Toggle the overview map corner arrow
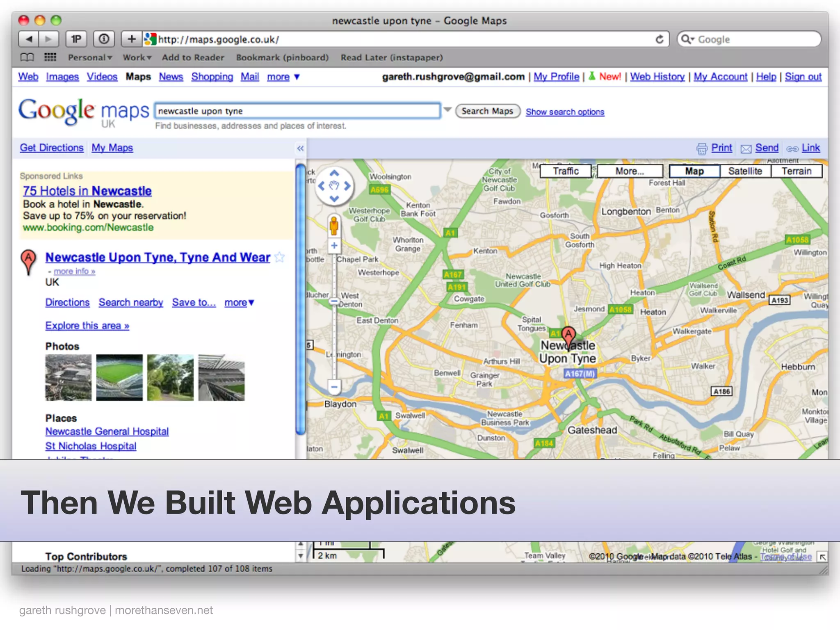840x630 pixels. tap(822, 557)
